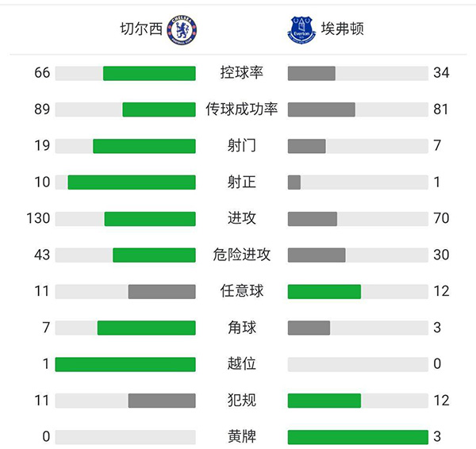
Task: Select the 犯规 stat label
Action: click(x=242, y=401)
